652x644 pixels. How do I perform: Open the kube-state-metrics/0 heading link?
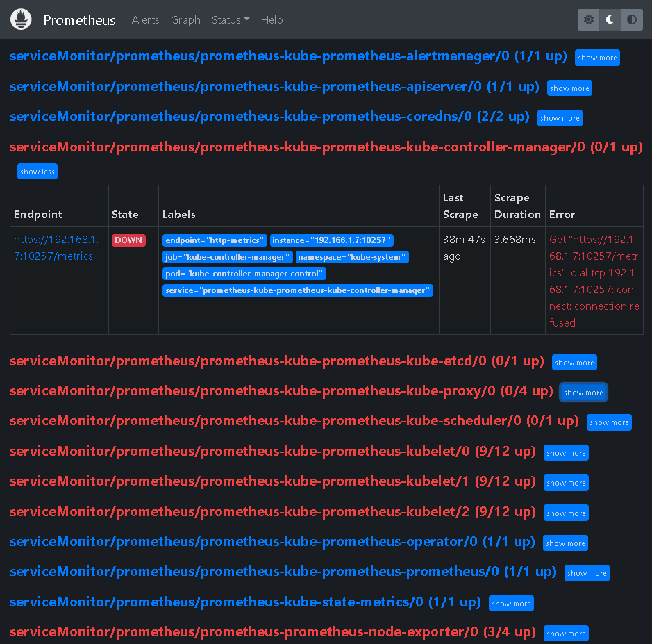(x=245, y=602)
